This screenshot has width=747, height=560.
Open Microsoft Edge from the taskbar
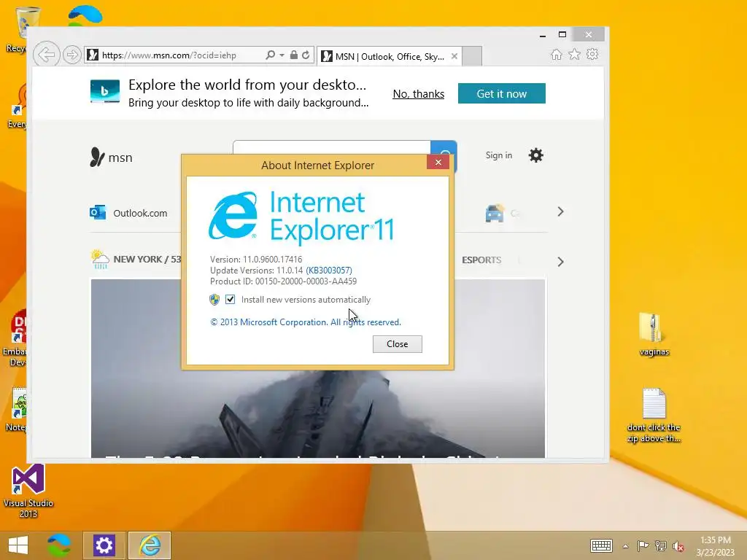tap(58, 545)
